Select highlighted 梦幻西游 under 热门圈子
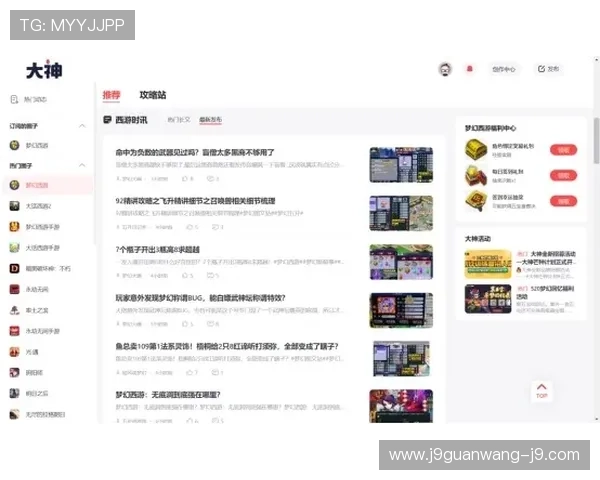The width and height of the screenshot is (600, 480). click(x=47, y=185)
